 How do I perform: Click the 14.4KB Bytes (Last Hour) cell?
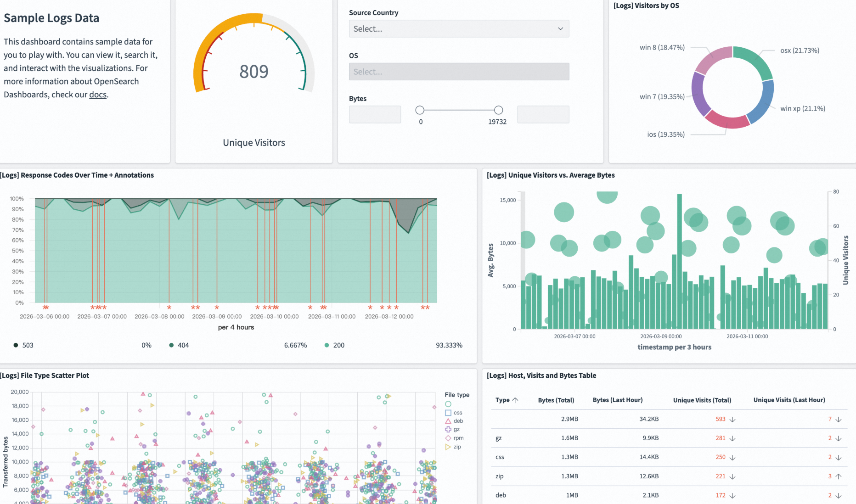pyautogui.click(x=649, y=457)
